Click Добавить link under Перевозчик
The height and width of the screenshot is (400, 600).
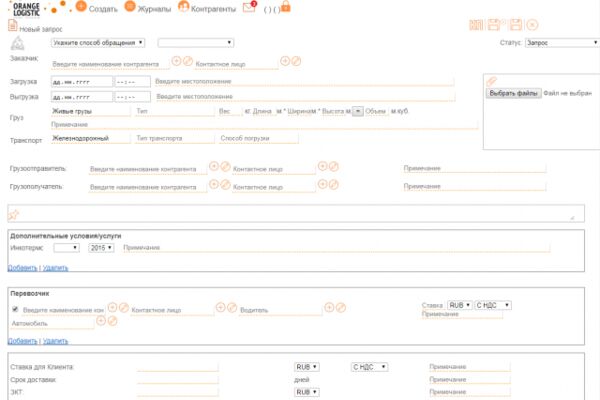pos(22,341)
